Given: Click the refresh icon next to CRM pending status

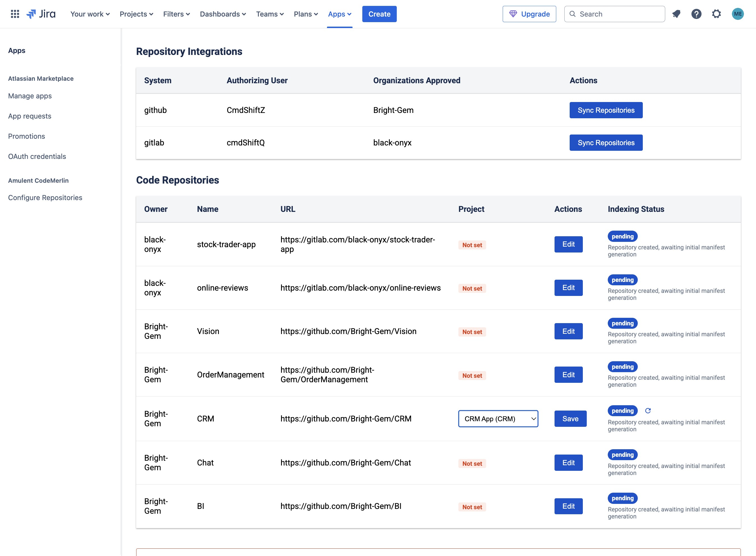Looking at the screenshot, I should point(648,411).
